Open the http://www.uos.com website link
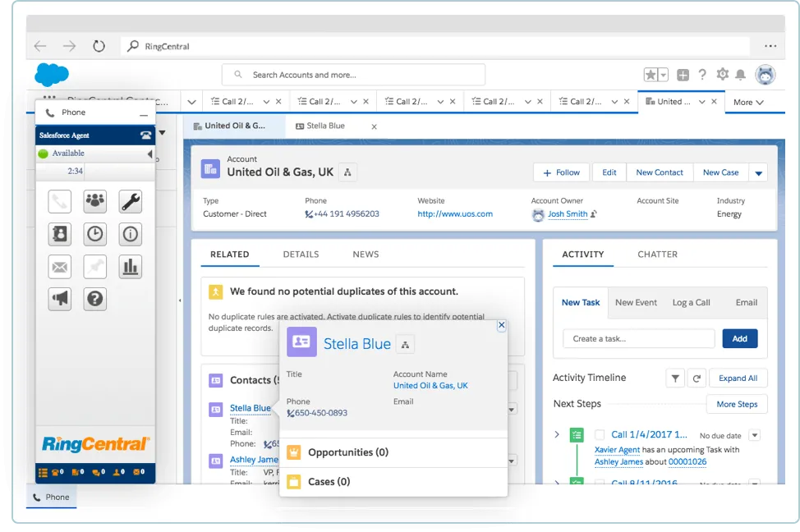Image resolution: width=800 pixels, height=532 pixels. [454, 214]
